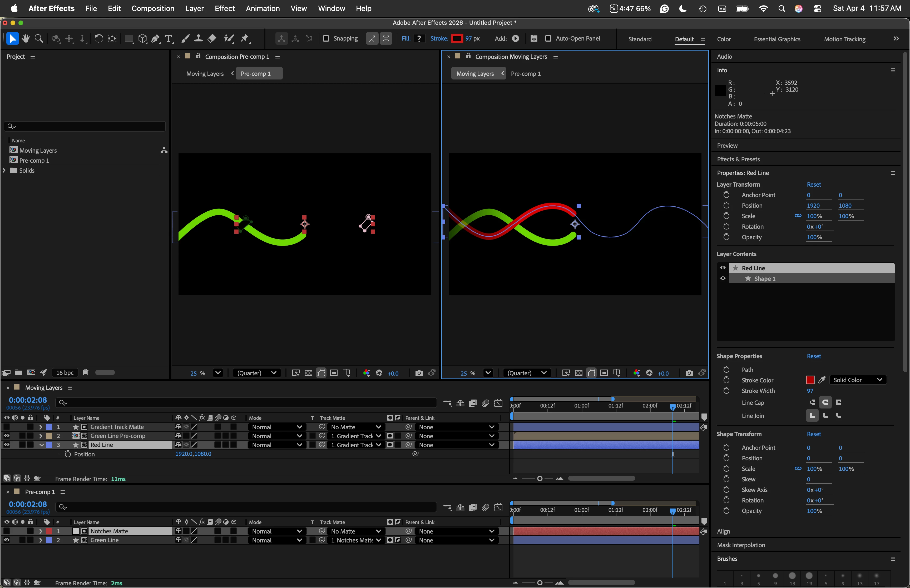Select the Pen tool in toolbar
The width and height of the screenshot is (910, 588).
(155, 39)
